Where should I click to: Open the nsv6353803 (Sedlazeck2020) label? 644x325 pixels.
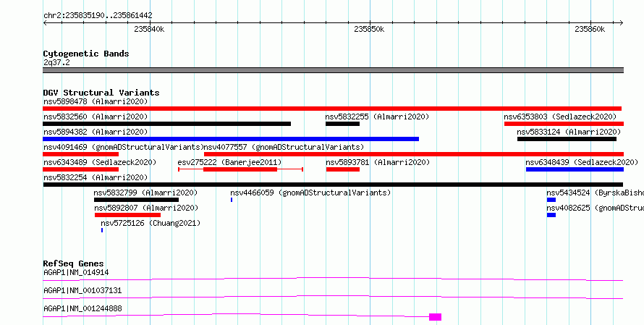560,117
